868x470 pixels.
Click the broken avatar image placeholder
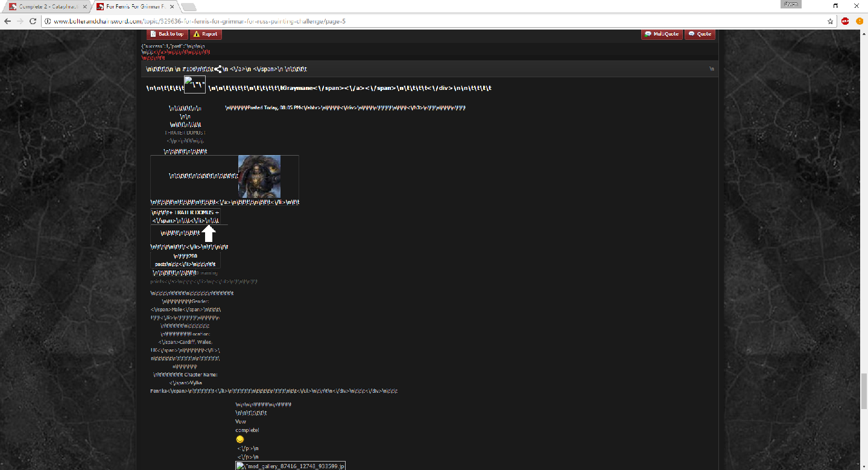(194, 84)
